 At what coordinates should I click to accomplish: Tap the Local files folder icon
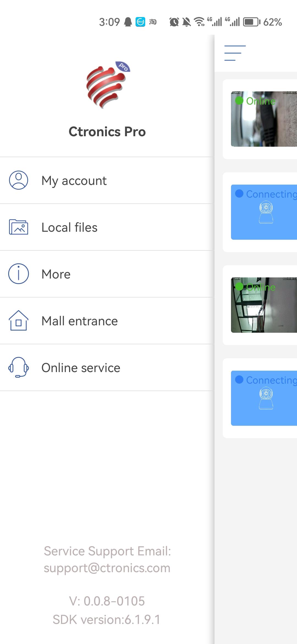(x=18, y=227)
